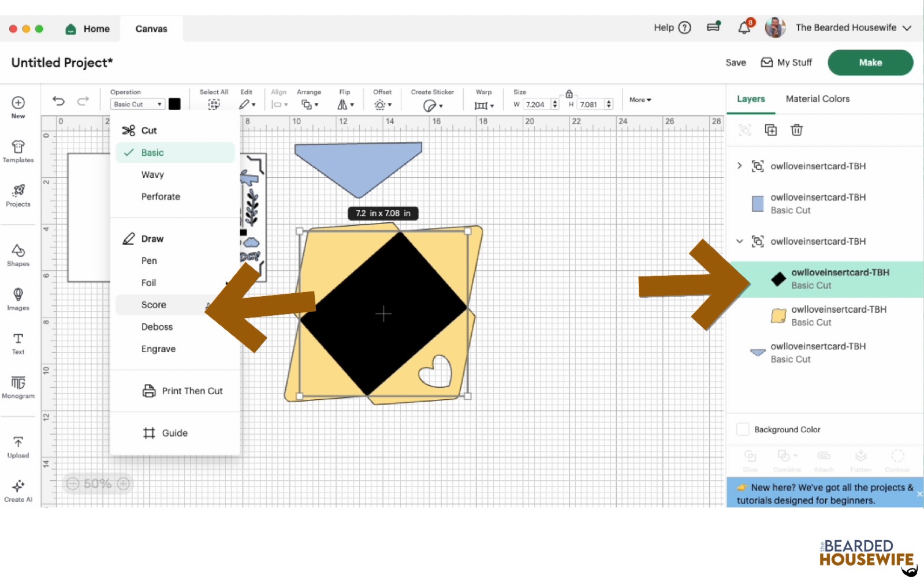Select the Text tool
The image size is (924, 587).
[18, 343]
